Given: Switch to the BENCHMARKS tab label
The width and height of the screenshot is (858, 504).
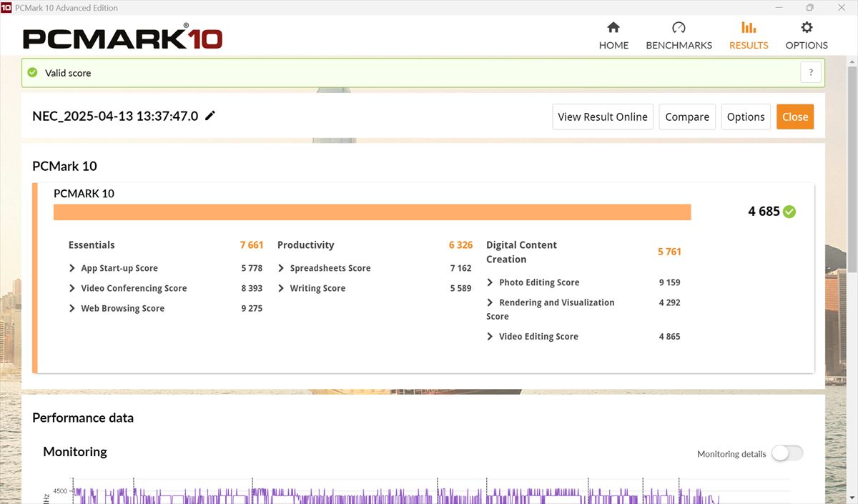Looking at the screenshot, I should 679,45.
